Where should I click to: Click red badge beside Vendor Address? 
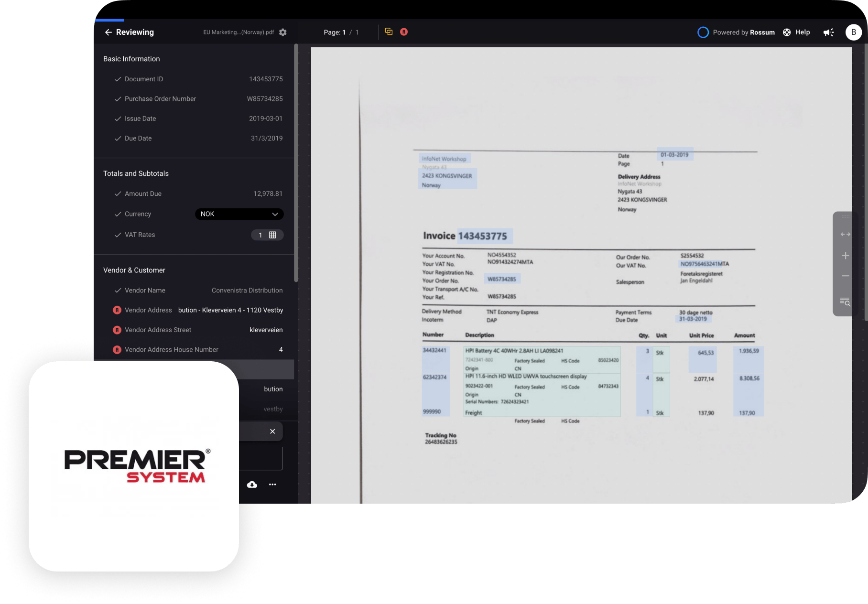(x=117, y=310)
